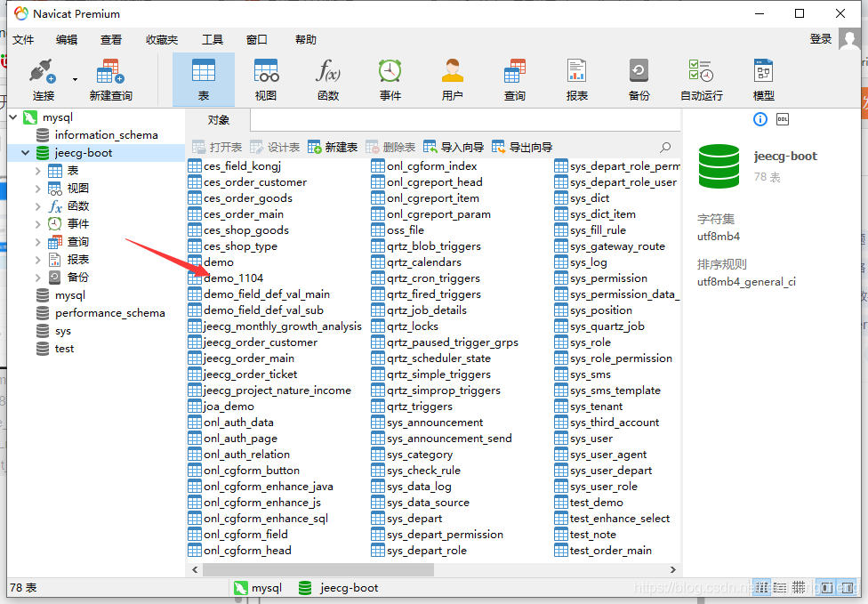Expand the 报表 reports tree node

[x=37, y=260]
